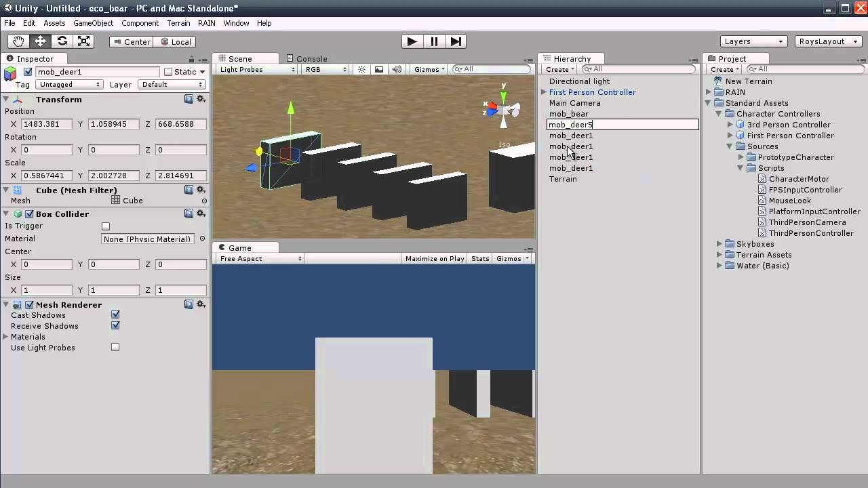Viewport: 868px width, 488px height.
Task: Select Main Camera in Hierarchy
Action: tap(575, 103)
